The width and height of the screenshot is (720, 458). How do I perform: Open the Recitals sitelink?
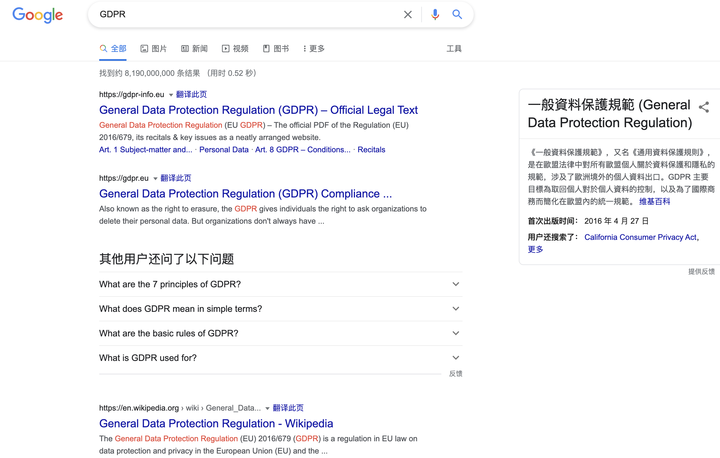pos(371,150)
